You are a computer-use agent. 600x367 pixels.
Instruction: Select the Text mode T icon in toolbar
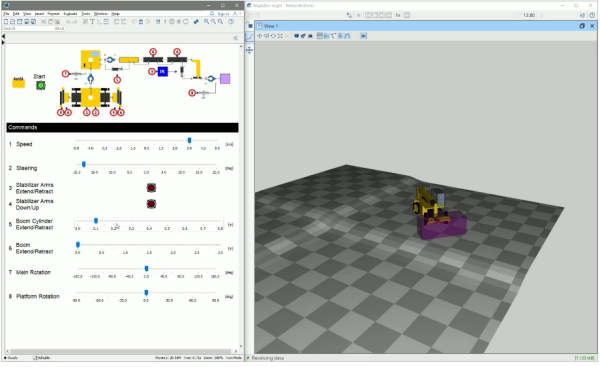[92, 22]
